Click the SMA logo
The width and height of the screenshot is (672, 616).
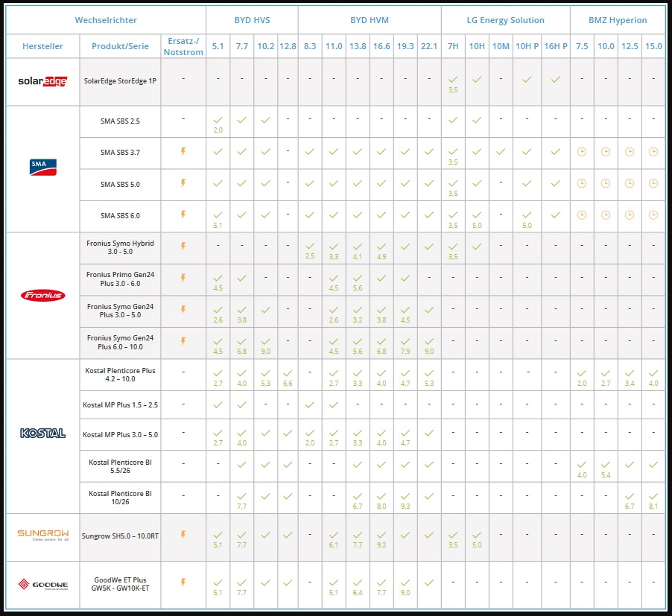43,167
